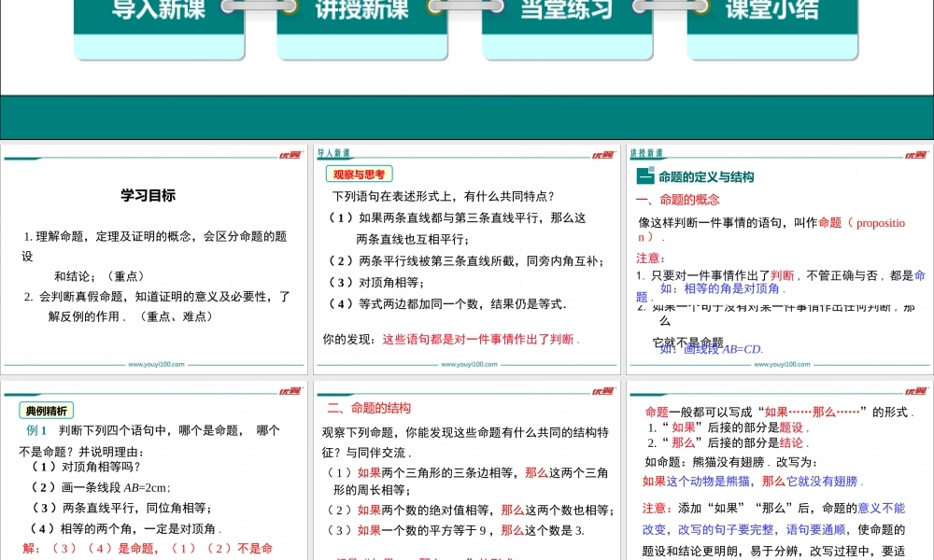
Task: Select the 观察与思考 badge
Action: [360, 174]
